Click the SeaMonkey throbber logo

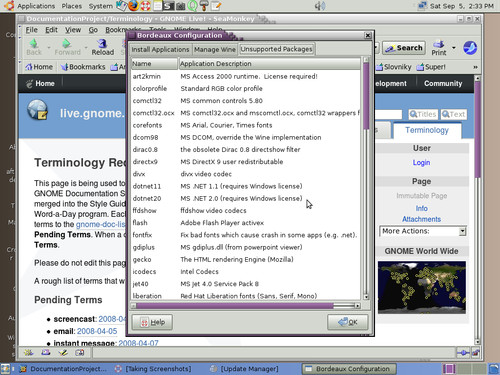[x=470, y=48]
